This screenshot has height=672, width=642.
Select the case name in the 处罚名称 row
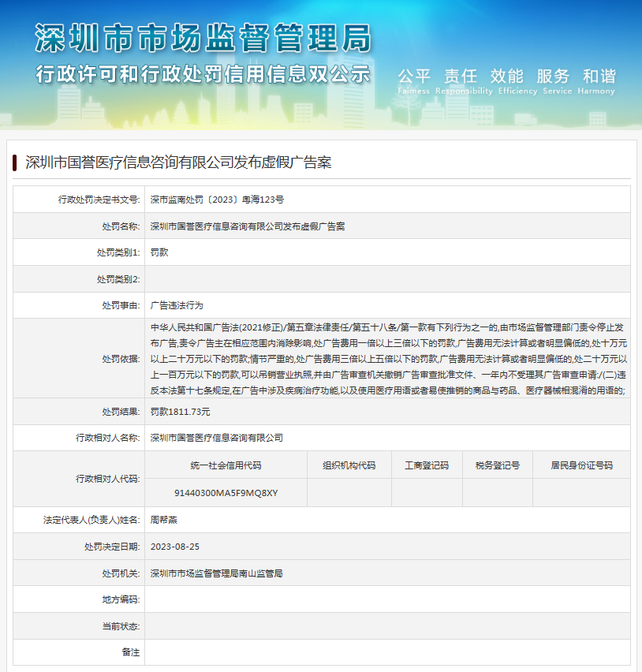[248, 226]
